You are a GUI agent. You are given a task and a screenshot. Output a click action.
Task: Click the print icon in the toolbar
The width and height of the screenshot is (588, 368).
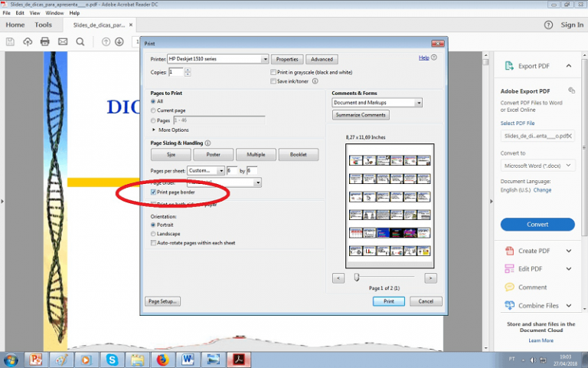(45, 41)
